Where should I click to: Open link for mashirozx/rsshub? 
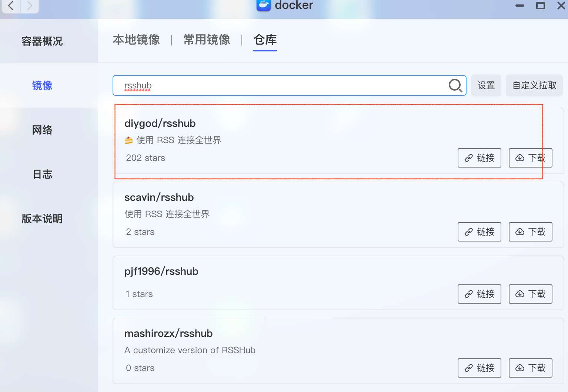479,368
